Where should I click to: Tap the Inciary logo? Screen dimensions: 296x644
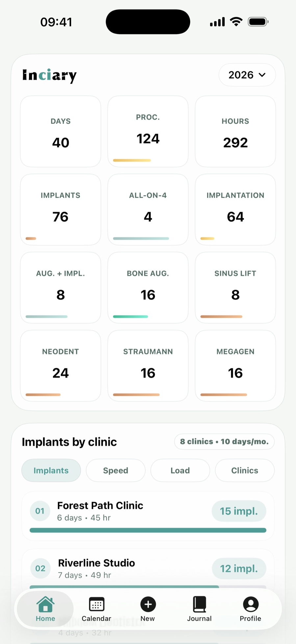pos(49,75)
